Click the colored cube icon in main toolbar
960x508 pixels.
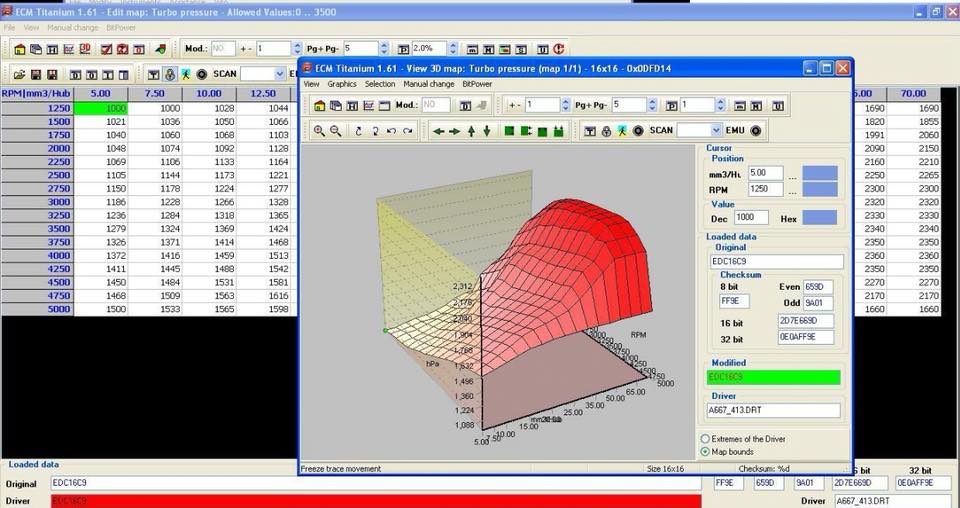pos(160,49)
